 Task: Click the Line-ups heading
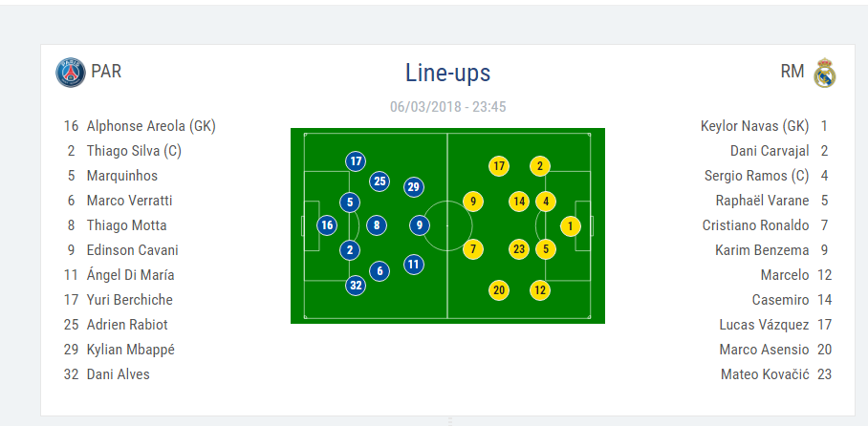(447, 73)
